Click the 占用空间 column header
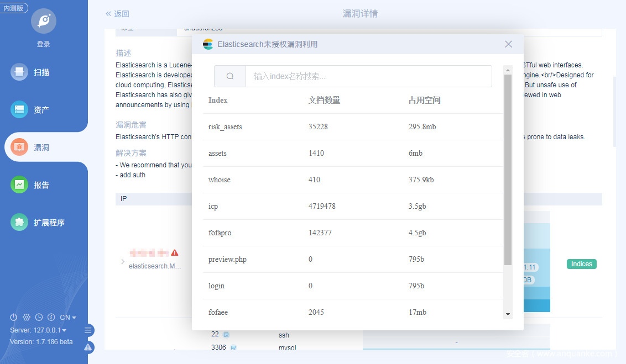626x364 pixels. click(424, 100)
